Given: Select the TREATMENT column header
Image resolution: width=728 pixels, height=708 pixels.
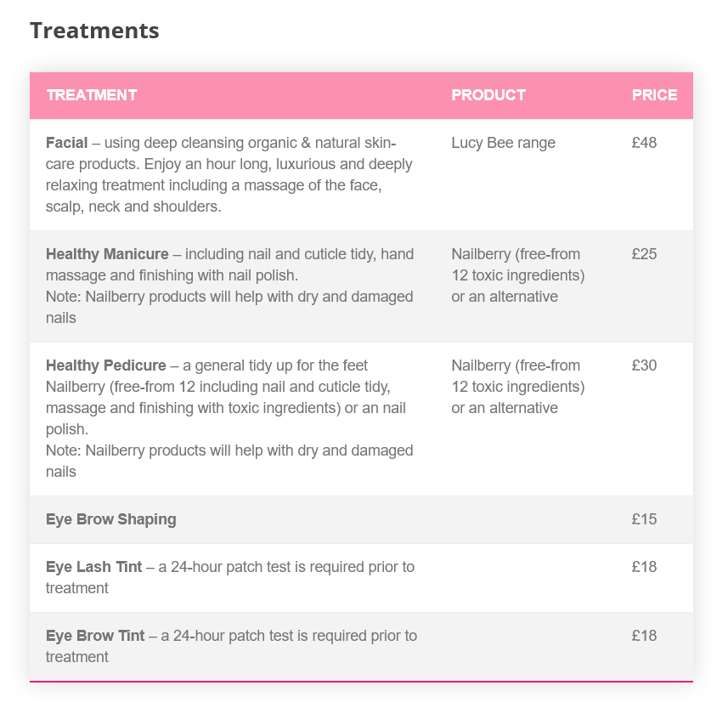Looking at the screenshot, I should [x=92, y=95].
